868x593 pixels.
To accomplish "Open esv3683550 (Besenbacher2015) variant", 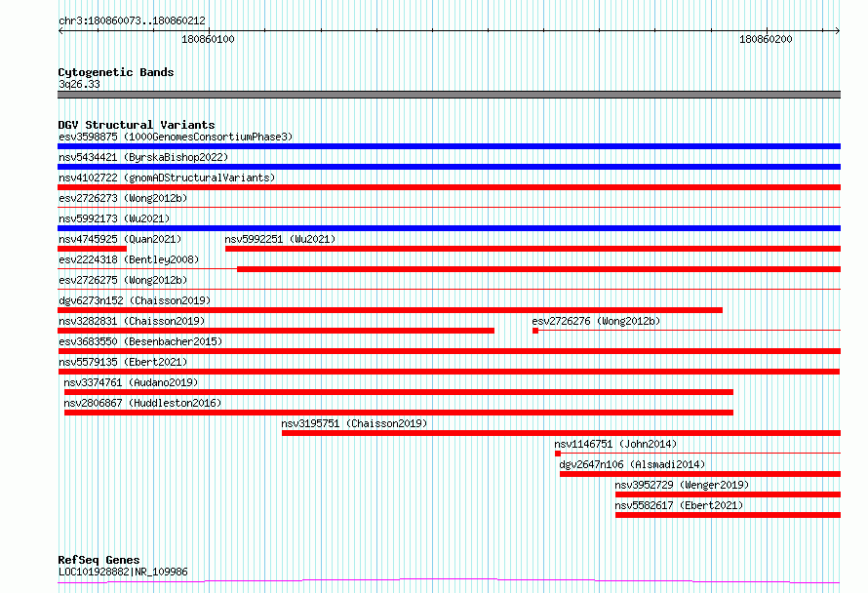I will (x=140, y=341).
